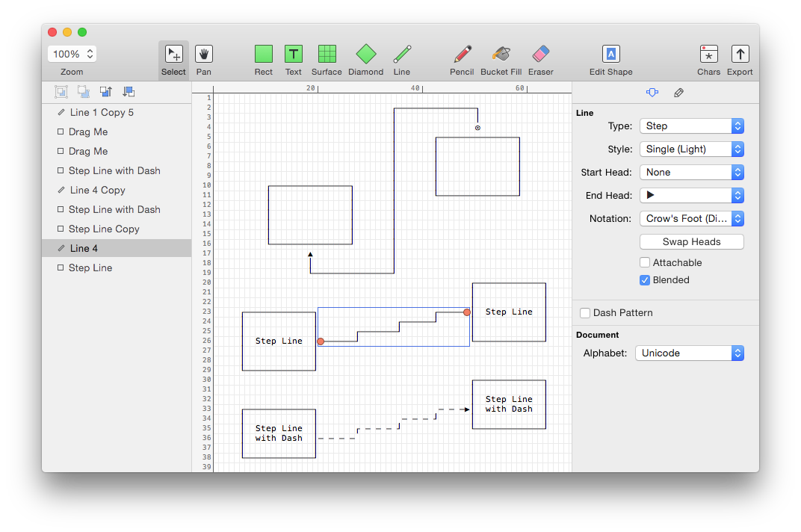Screen dimensions: 801x532
Task: Expand the End Head dropdown
Action: pos(692,196)
